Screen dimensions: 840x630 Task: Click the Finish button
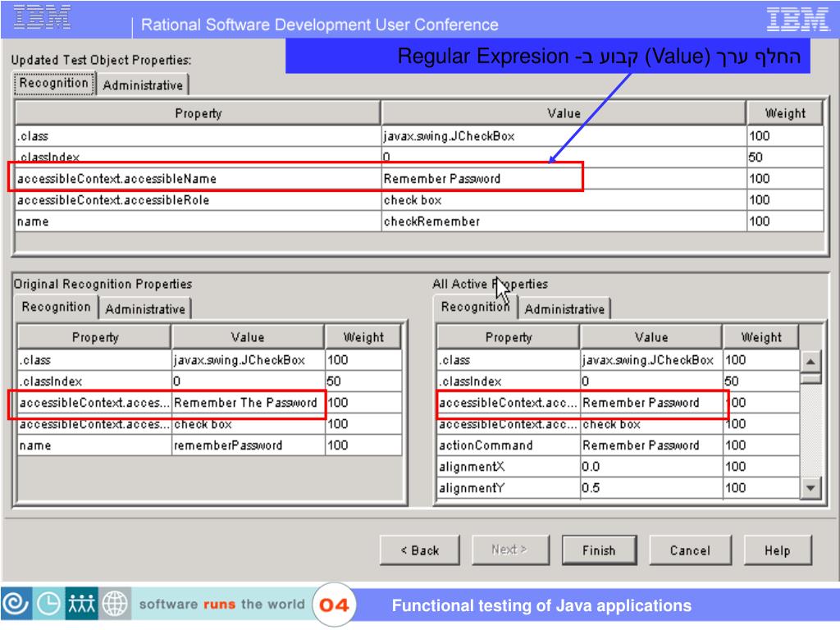pyautogui.click(x=599, y=550)
